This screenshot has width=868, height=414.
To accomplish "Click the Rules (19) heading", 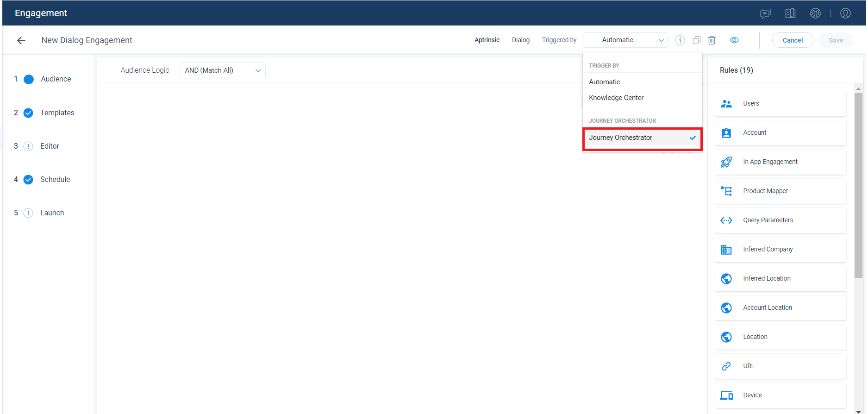I will [x=737, y=70].
